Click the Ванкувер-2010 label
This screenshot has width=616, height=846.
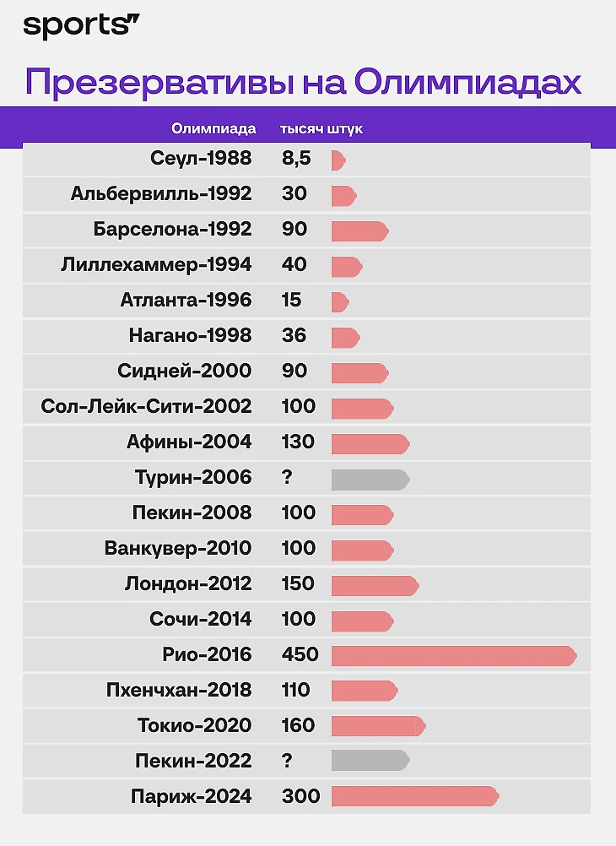(178, 548)
